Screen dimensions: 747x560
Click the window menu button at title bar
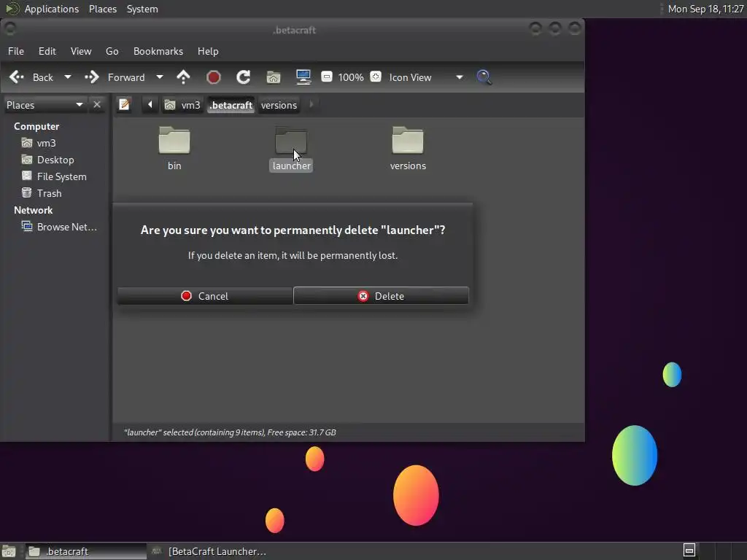(x=10, y=29)
